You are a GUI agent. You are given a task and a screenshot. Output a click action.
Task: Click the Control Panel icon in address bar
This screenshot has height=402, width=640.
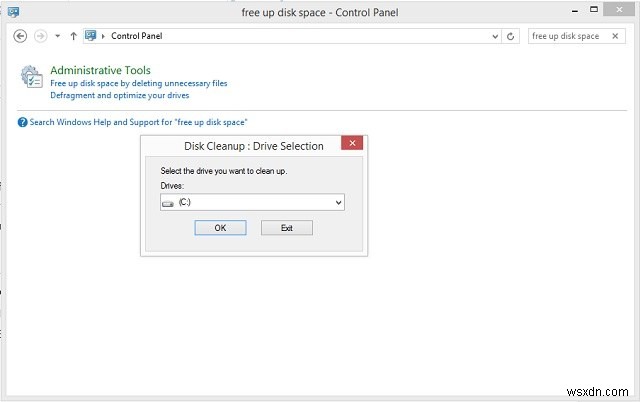coord(91,36)
